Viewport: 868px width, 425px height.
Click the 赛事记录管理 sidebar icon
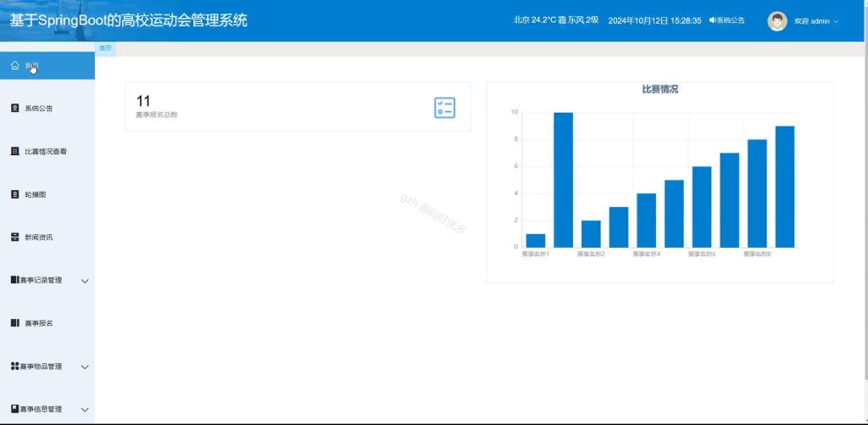pyautogui.click(x=15, y=281)
